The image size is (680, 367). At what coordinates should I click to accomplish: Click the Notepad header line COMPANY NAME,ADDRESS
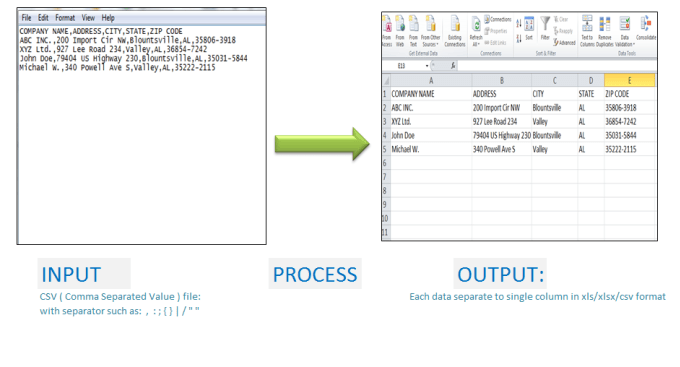pos(101,31)
